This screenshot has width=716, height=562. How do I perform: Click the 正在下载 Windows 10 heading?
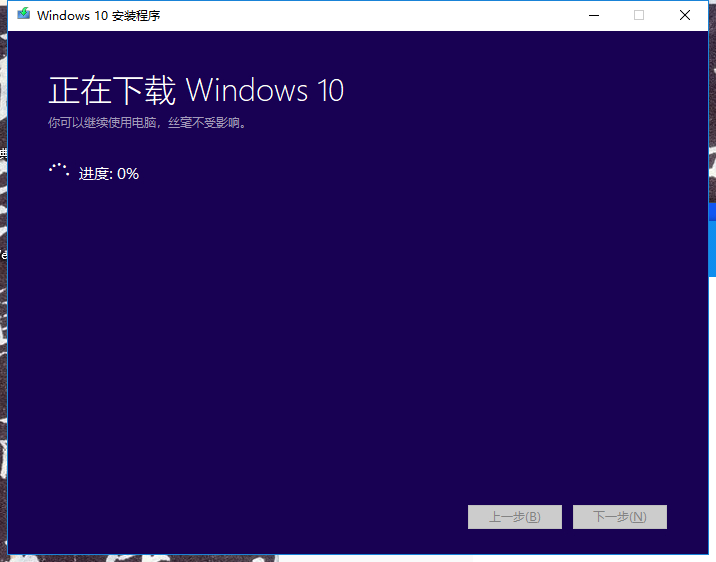(x=196, y=90)
